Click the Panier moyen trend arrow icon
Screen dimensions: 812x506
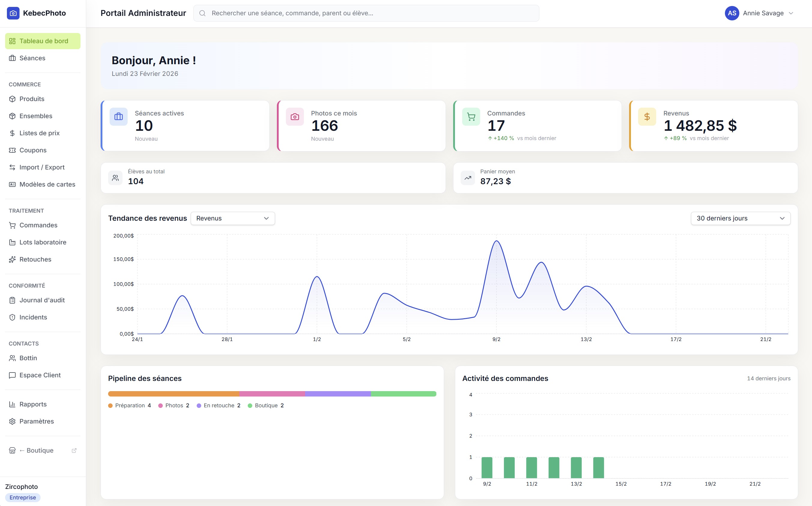pyautogui.click(x=468, y=178)
